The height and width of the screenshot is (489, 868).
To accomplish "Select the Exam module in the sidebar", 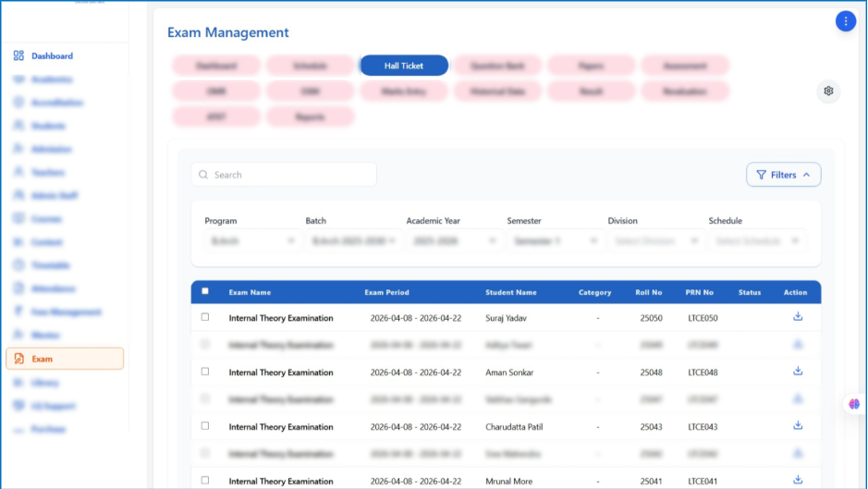I will 65,359.
